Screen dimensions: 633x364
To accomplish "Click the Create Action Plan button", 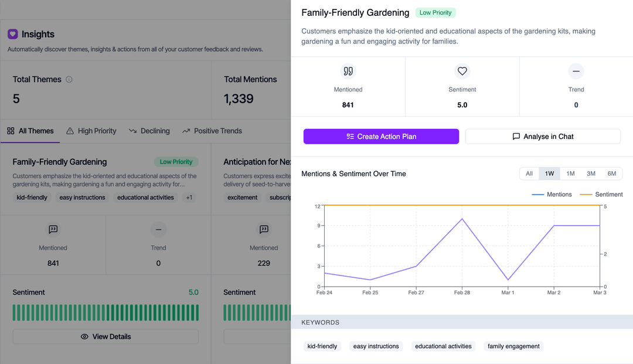I will tap(381, 137).
